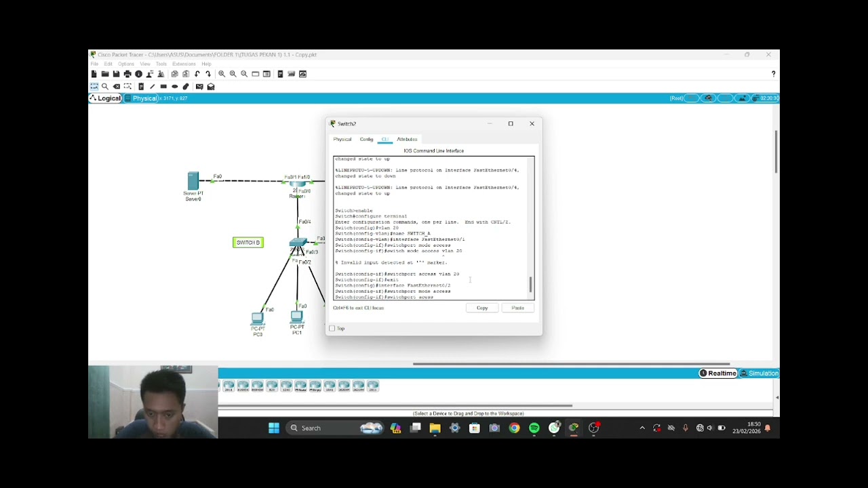The image size is (868, 488).
Task: Activate the Delete tool
Action: (x=117, y=87)
